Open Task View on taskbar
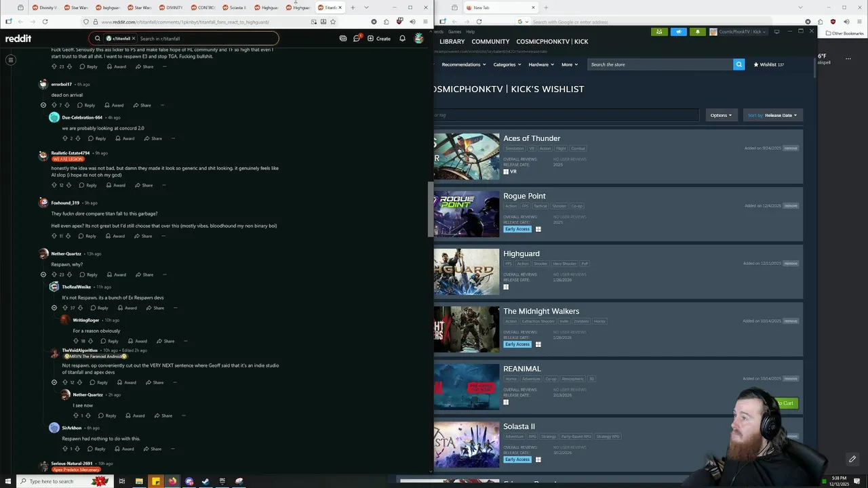 click(x=122, y=481)
